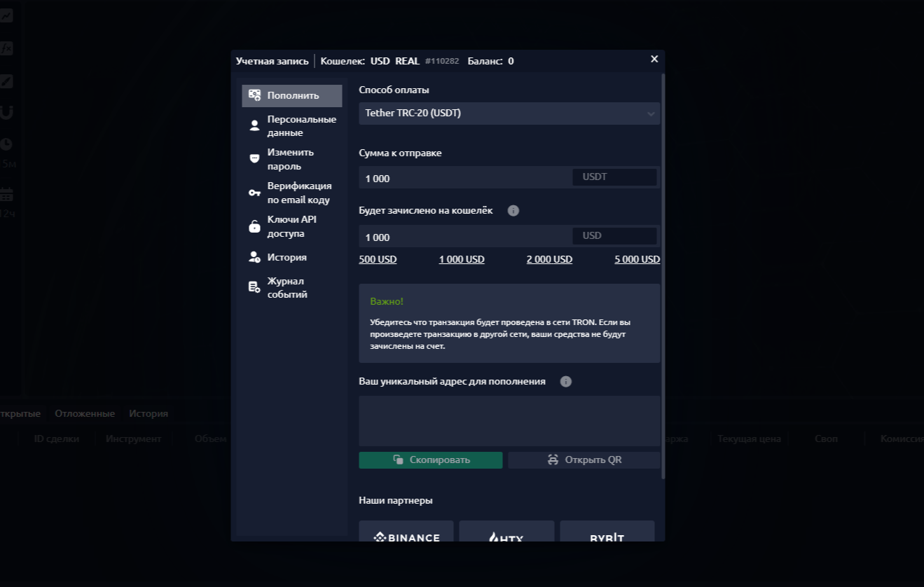The width and height of the screenshot is (924, 587).
Task: Open the Пополнить deposit section
Action: tap(292, 96)
